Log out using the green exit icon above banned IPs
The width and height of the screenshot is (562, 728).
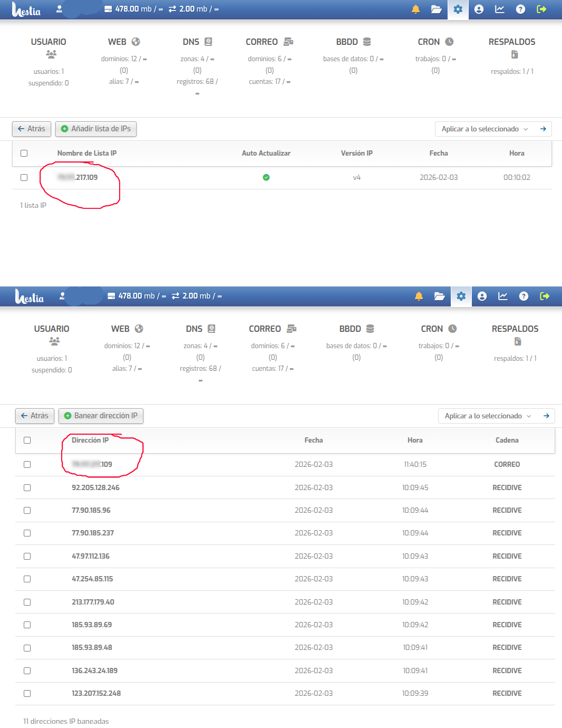(x=545, y=296)
